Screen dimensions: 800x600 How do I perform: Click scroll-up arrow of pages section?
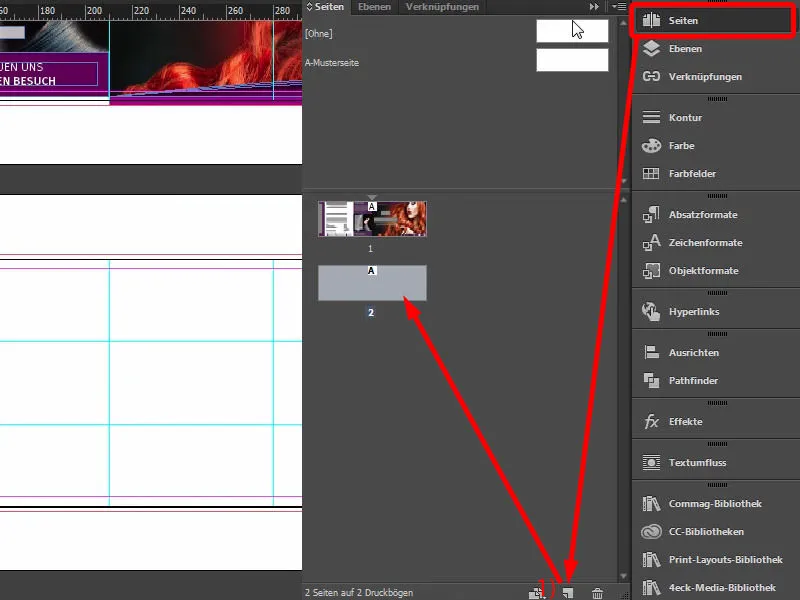coord(623,199)
